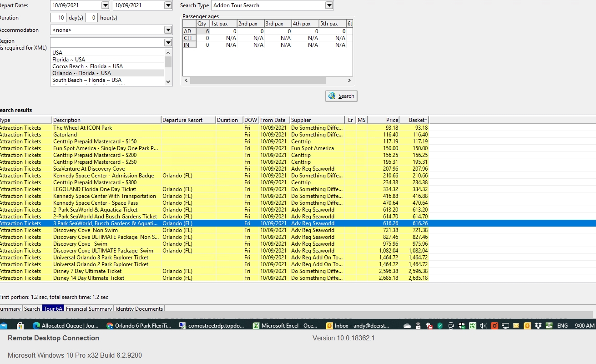Open the second Depart Dates calendar dropdown
Image resolution: width=596 pixels, height=364 pixels.
168,5
